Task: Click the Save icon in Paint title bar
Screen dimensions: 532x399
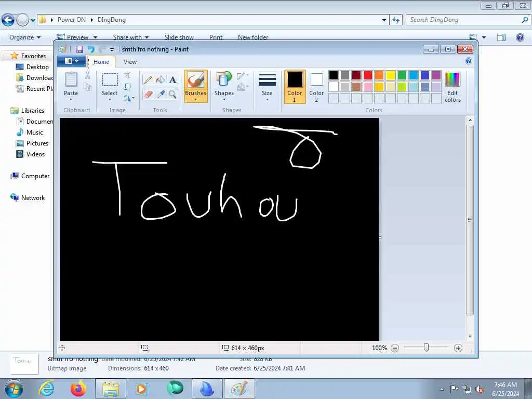Action: pyautogui.click(x=79, y=49)
